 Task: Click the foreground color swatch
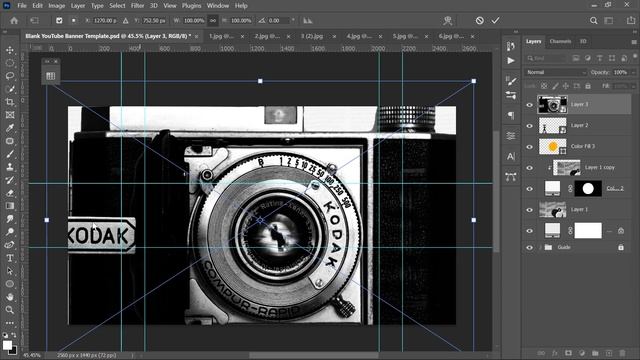[x=7, y=345]
